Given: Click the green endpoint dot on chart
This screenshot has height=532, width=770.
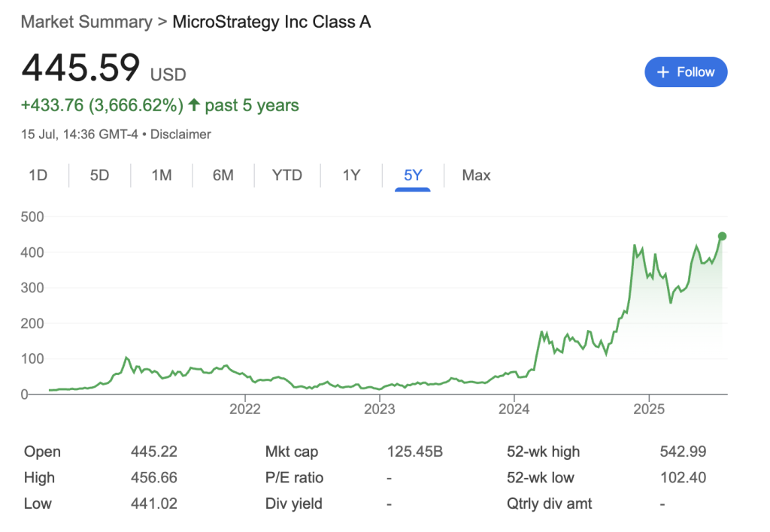Looking at the screenshot, I should pyautogui.click(x=722, y=236).
